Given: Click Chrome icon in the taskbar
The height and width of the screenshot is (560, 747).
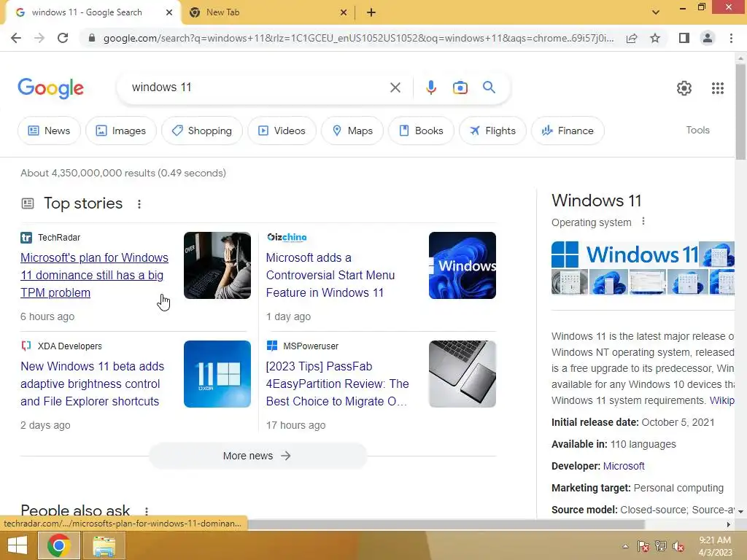Looking at the screenshot, I should click(58, 545).
